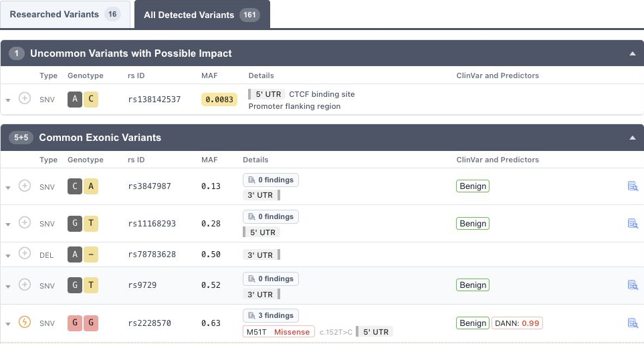
Task: Collapse Common Exonic Variants section
Action: point(633,138)
